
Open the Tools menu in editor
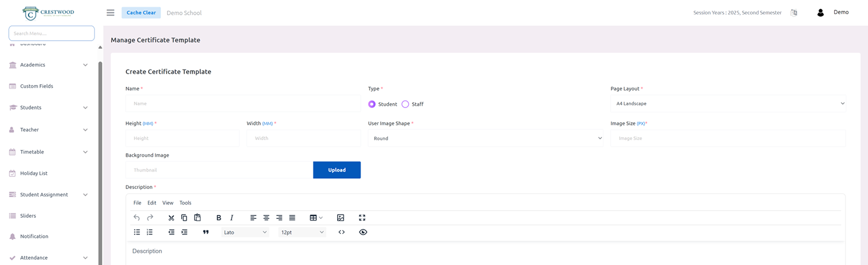pyautogui.click(x=185, y=203)
